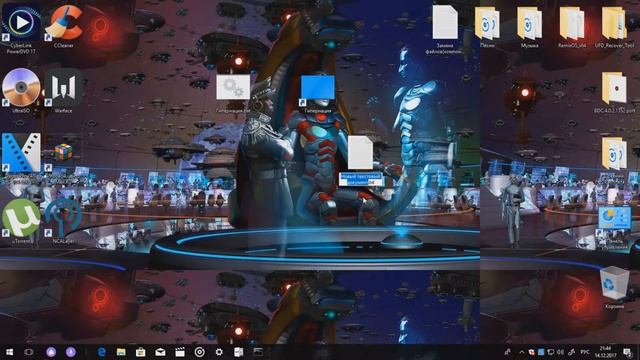
Task: Click the blue square tray icon
Action: click(541, 352)
